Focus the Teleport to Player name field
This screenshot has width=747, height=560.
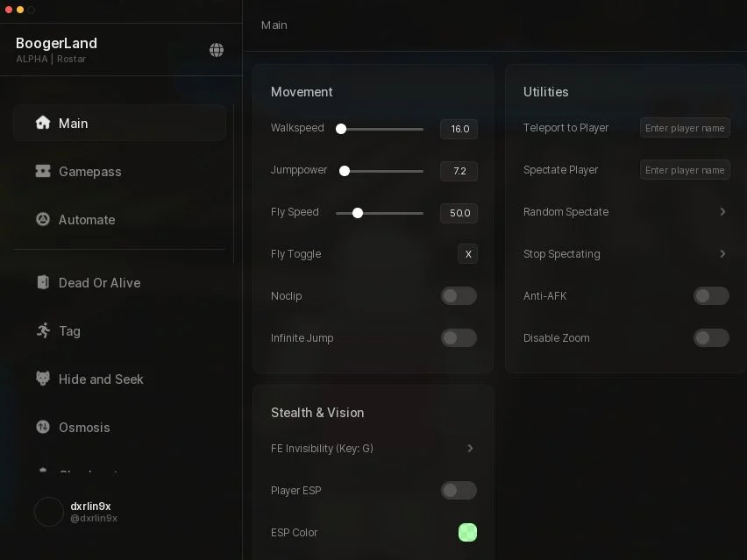click(685, 128)
